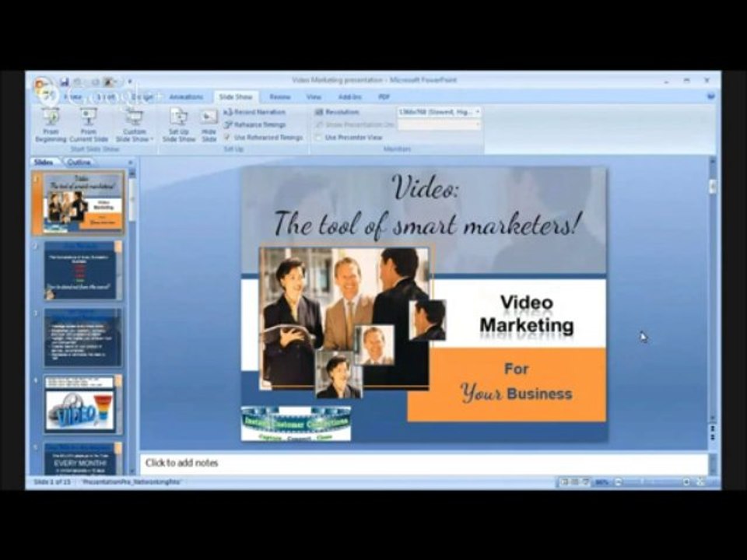Select slide 1 thumbnail
The image size is (747, 560).
coord(83,202)
